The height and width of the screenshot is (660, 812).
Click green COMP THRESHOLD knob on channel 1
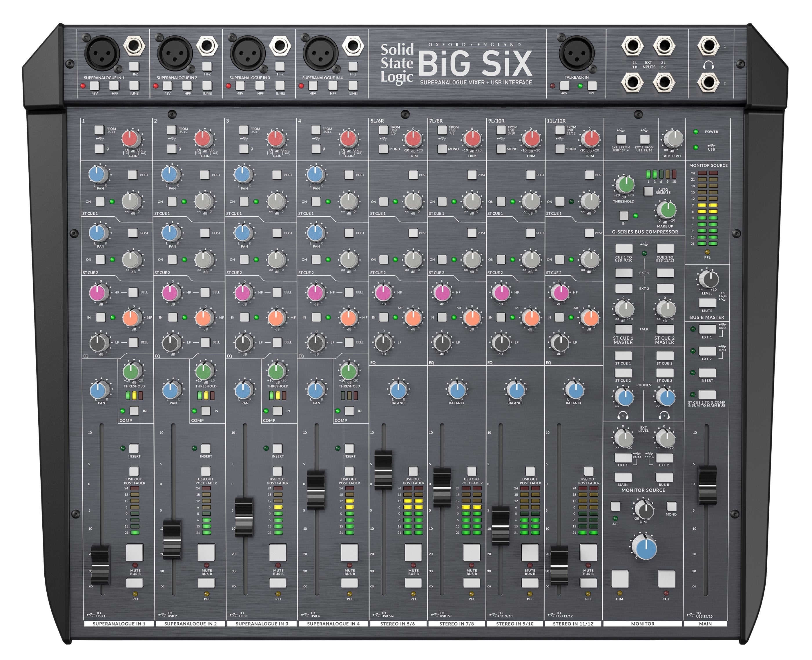point(132,371)
